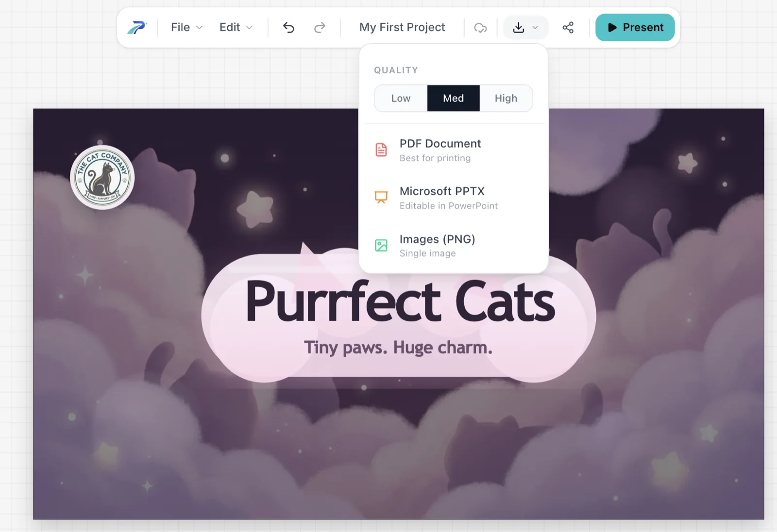Click the app logo icon in toolbar
Screen dimensions: 777x532
136,28
